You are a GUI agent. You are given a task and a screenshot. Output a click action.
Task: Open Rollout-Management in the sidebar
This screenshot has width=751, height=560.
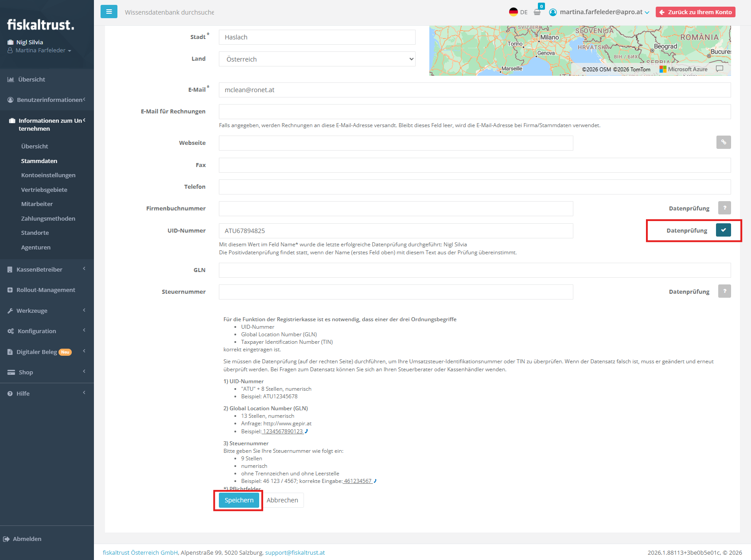click(x=46, y=290)
